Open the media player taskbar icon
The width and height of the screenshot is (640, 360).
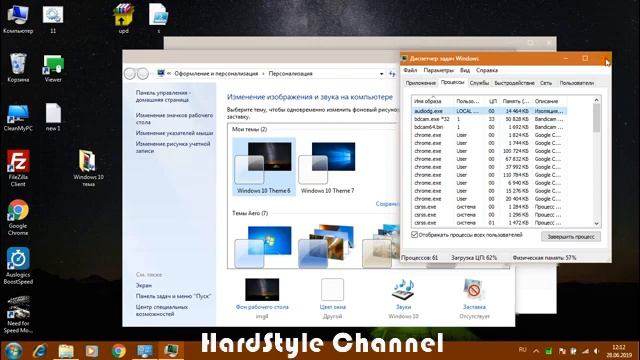tap(92, 351)
